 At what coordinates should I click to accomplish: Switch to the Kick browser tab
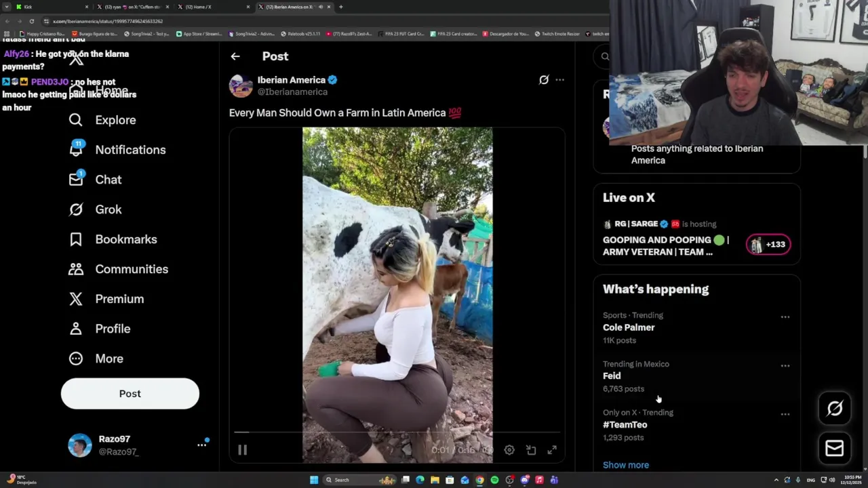click(x=52, y=7)
